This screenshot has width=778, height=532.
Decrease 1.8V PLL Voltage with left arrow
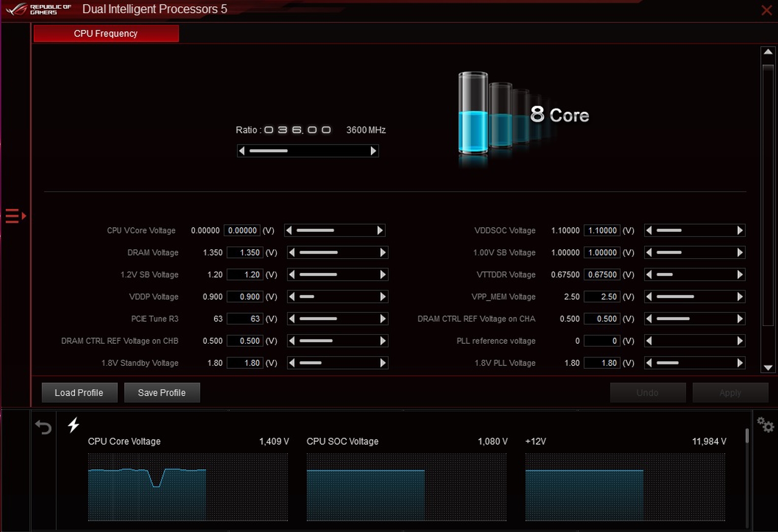[x=649, y=363]
